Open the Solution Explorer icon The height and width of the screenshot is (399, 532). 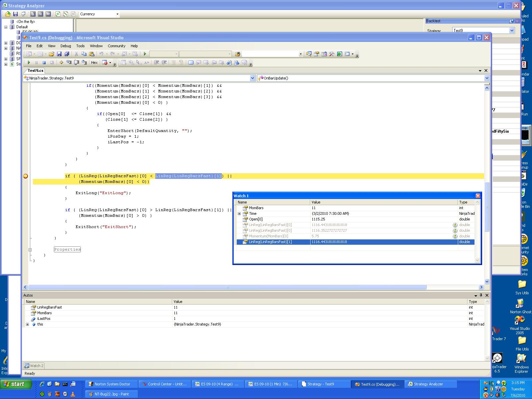pyautogui.click(x=309, y=54)
